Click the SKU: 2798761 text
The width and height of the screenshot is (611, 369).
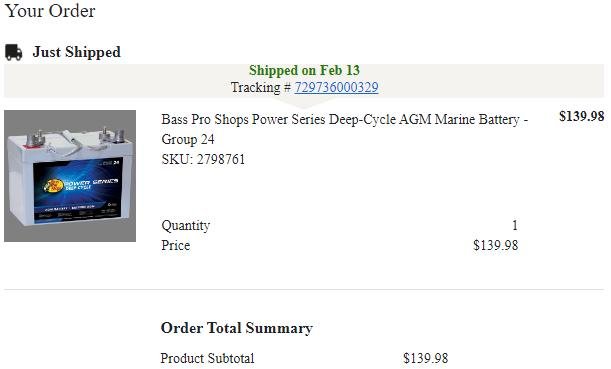point(203,159)
